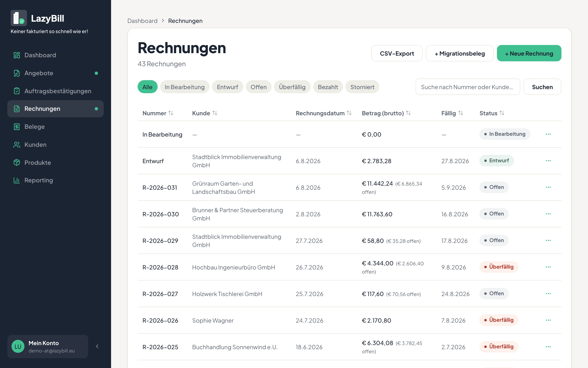This screenshot has height=368, width=588.
Task: Sort by Status column arrows
Action: (x=502, y=113)
